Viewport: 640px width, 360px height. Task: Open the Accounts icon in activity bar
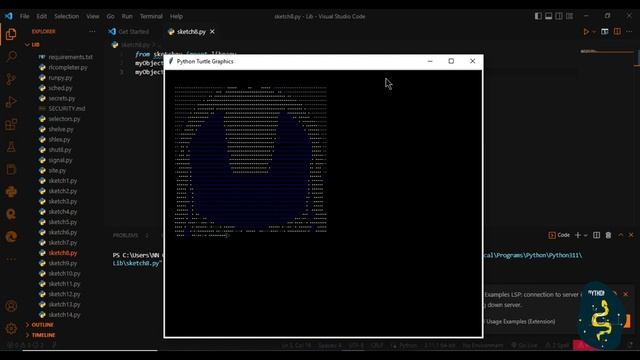click(11, 306)
